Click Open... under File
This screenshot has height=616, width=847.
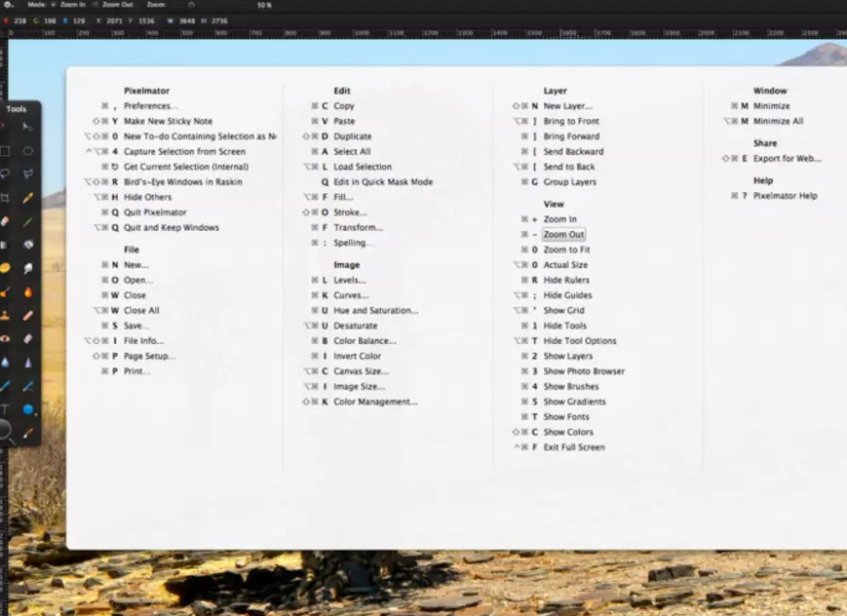(x=138, y=280)
